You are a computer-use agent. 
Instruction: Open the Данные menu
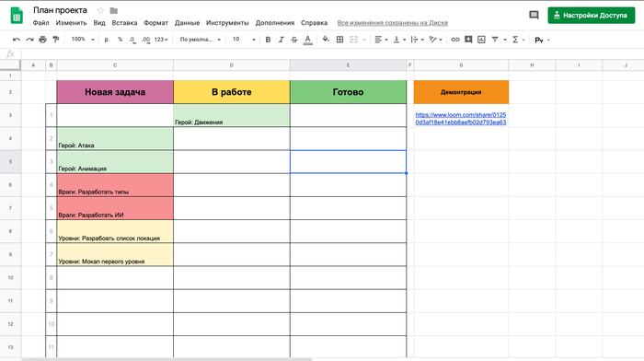click(x=187, y=23)
